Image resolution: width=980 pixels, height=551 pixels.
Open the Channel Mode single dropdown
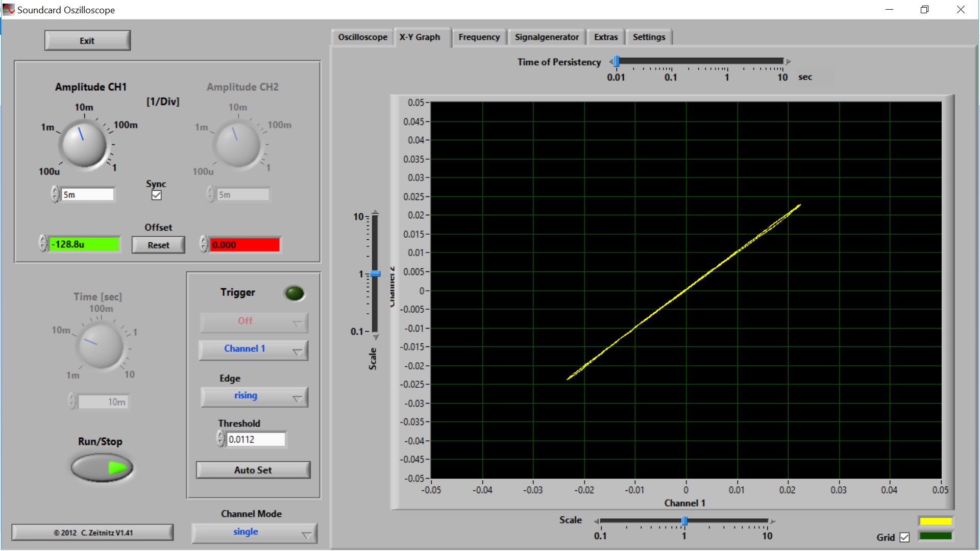(254, 533)
